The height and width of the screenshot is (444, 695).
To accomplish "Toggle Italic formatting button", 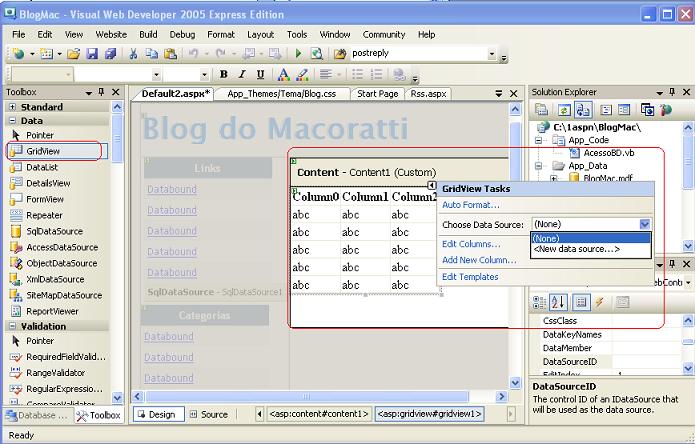I will [x=242, y=75].
